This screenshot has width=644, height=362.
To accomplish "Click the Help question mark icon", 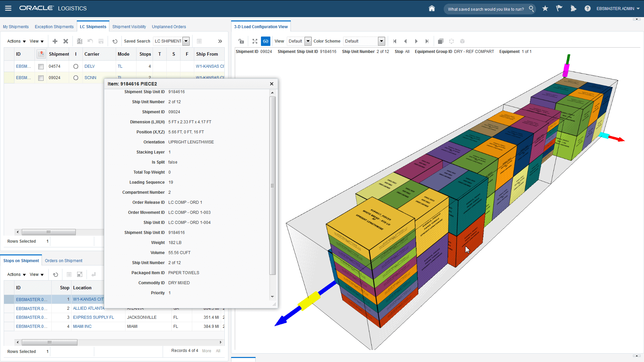I will tap(587, 9).
